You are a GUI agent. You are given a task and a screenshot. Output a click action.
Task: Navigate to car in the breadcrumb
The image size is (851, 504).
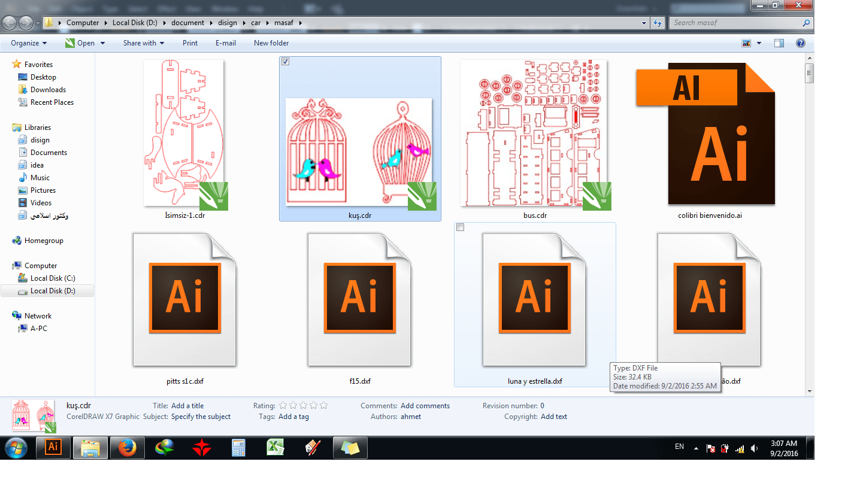[256, 23]
